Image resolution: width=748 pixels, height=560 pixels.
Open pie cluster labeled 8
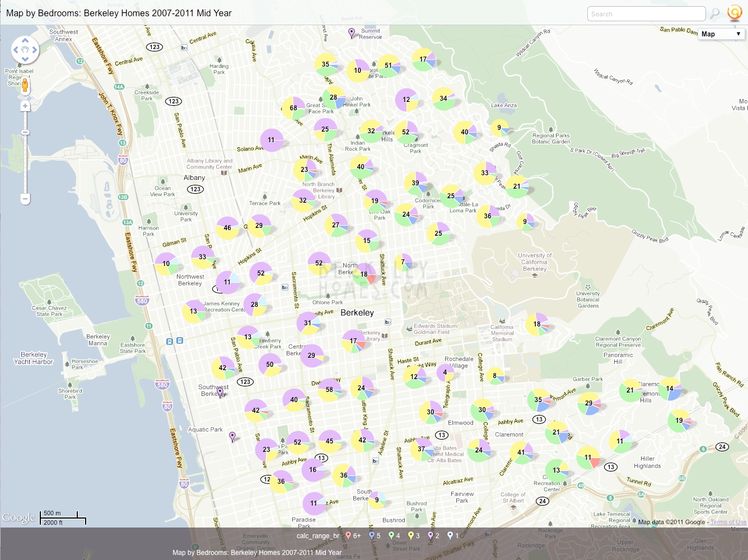pos(495,376)
